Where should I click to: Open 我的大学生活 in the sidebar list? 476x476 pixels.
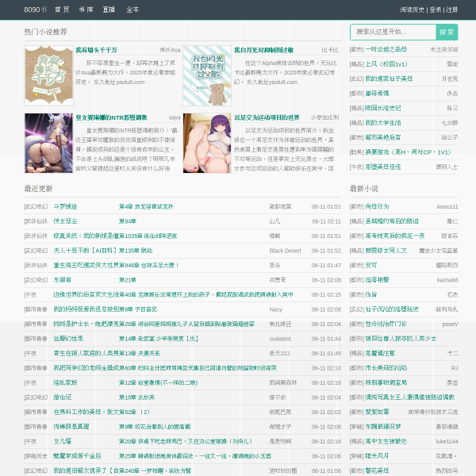coord(383,123)
